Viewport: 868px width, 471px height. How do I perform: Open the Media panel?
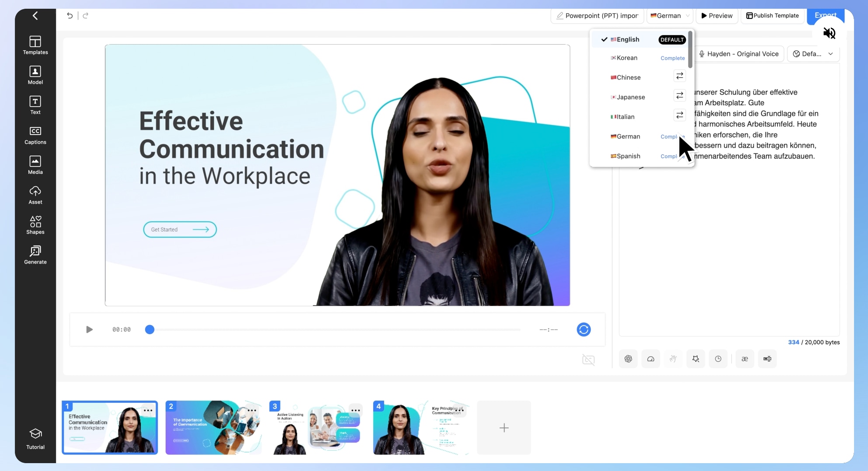pyautogui.click(x=35, y=164)
